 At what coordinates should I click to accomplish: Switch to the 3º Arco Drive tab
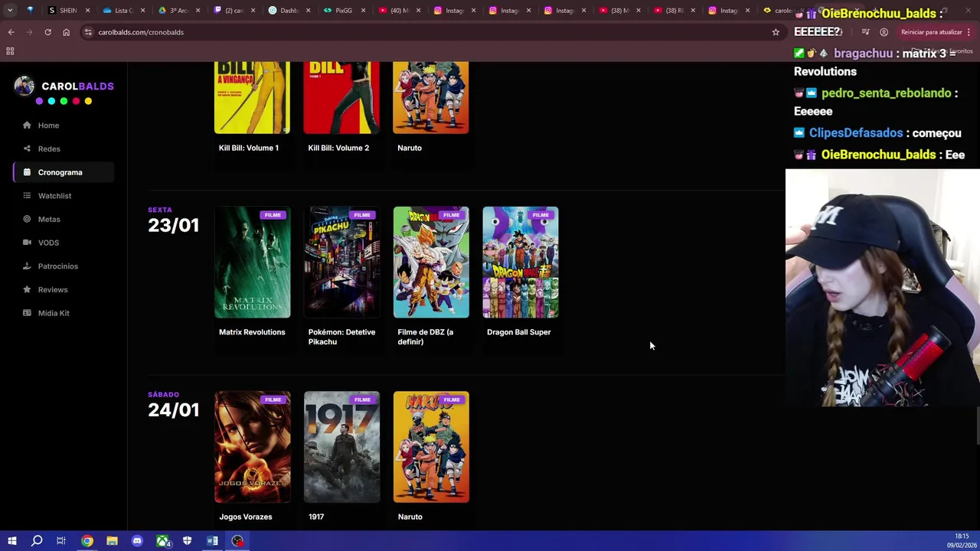[x=178, y=11]
